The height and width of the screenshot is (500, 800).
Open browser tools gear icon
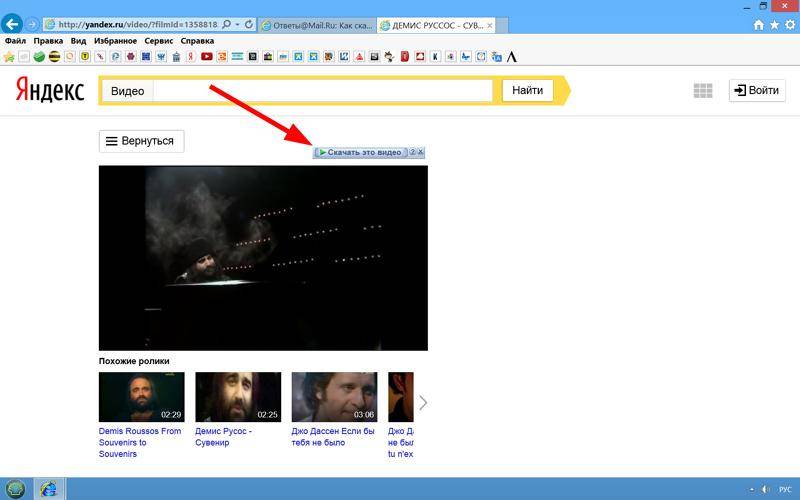(790, 24)
